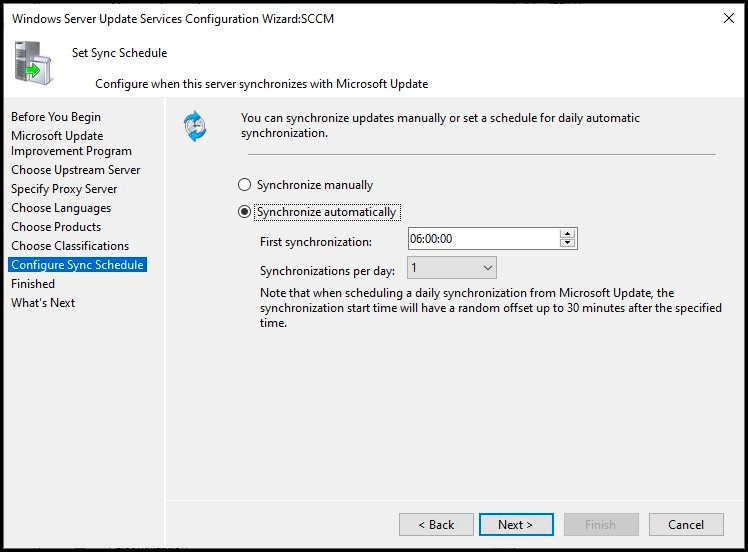Open the Choose Languages step
The width and height of the screenshot is (748, 552).
coord(61,208)
